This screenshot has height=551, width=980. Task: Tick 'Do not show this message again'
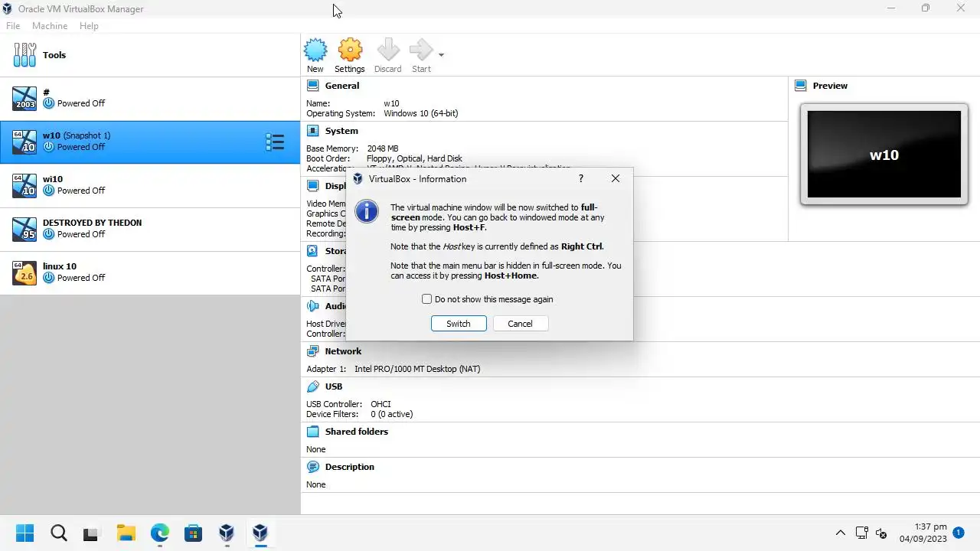pyautogui.click(x=427, y=299)
